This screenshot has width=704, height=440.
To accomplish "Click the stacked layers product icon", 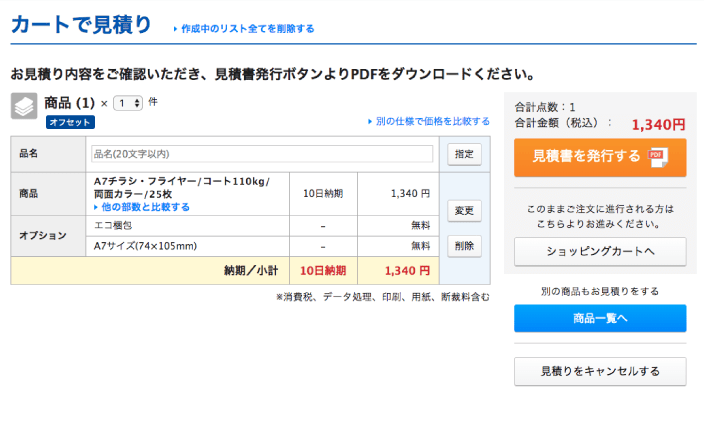I will (24, 106).
